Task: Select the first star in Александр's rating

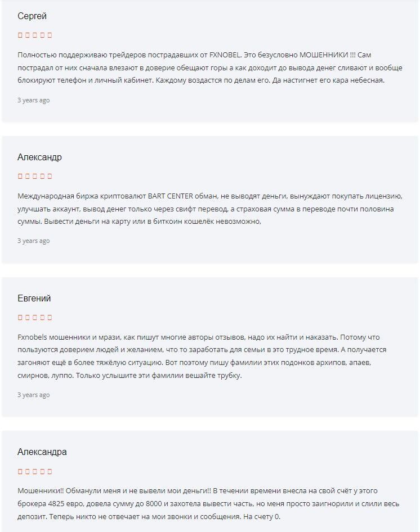Action: (20, 176)
